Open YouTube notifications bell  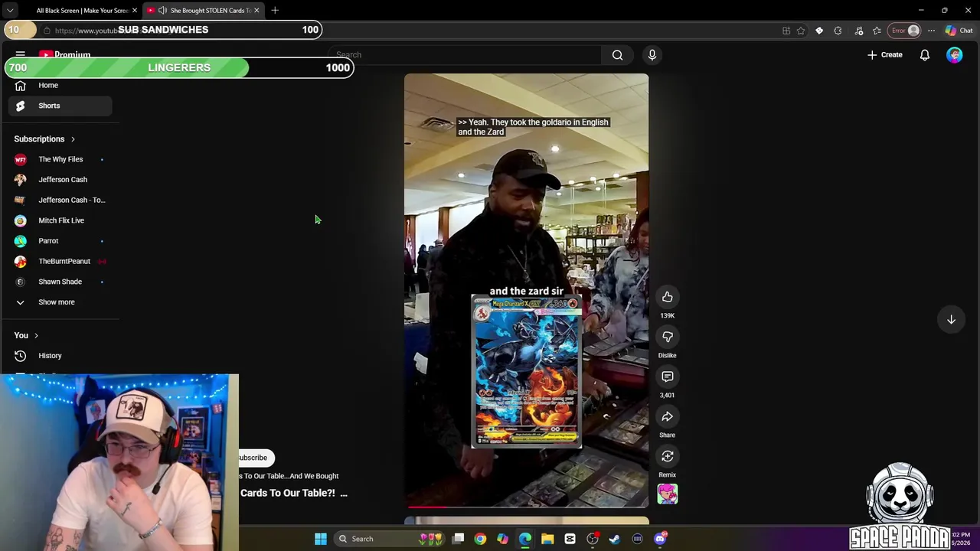pos(925,55)
